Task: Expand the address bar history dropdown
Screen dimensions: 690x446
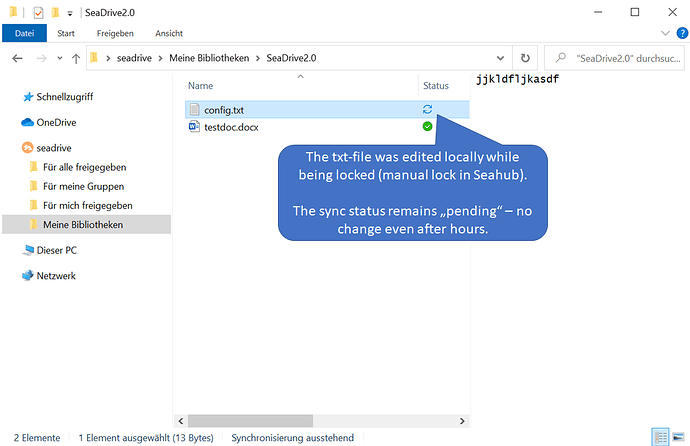Action: coord(500,58)
